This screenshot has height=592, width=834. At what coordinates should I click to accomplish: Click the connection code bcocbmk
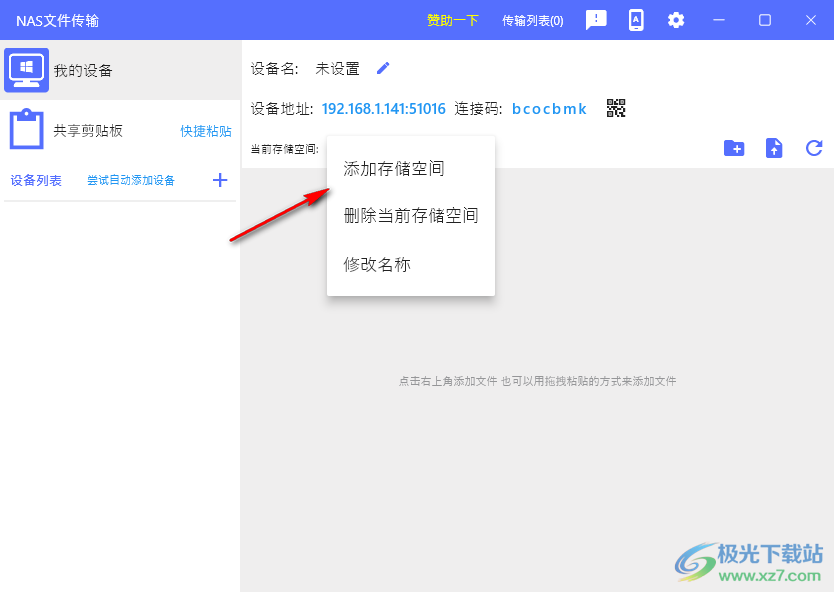pos(549,108)
